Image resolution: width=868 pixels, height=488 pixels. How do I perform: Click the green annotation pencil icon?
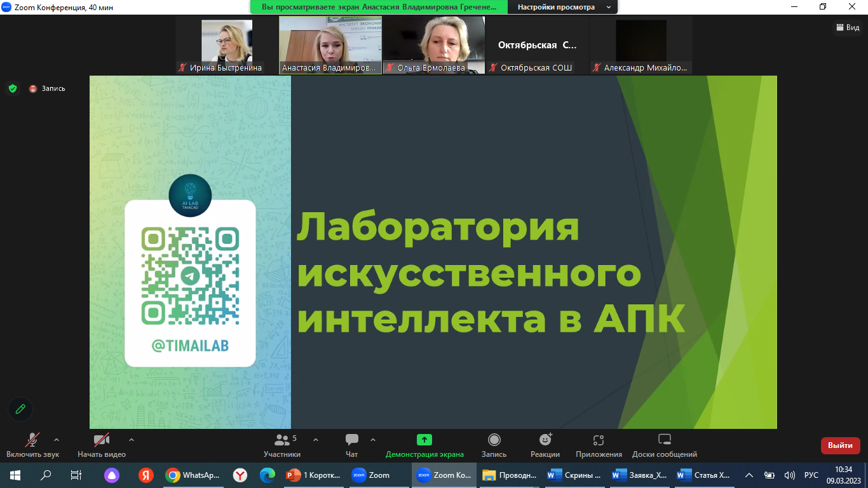coord(20,409)
